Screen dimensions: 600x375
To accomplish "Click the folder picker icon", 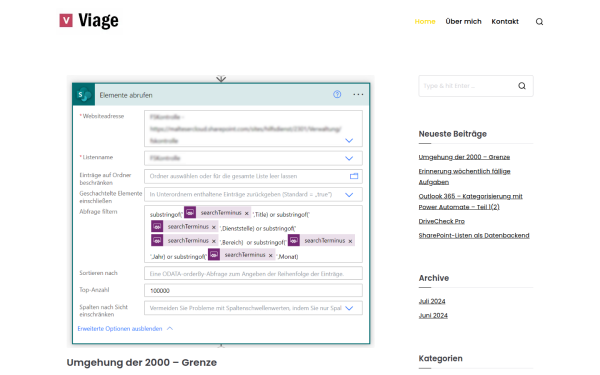I will [x=354, y=176].
